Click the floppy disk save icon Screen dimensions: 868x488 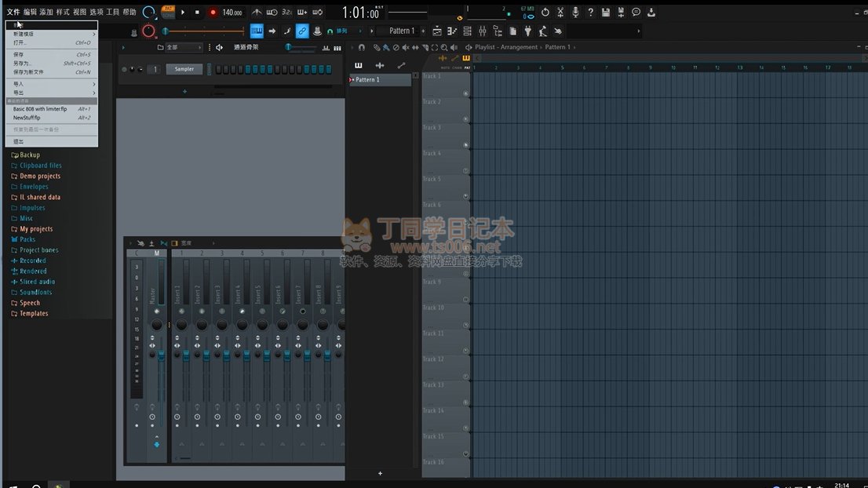tap(606, 13)
